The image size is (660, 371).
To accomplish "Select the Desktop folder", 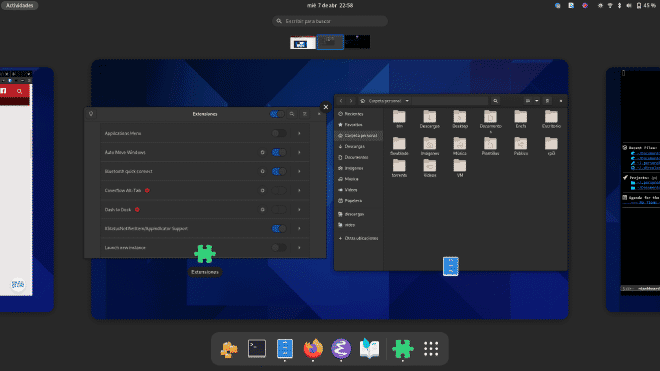I will [460, 119].
